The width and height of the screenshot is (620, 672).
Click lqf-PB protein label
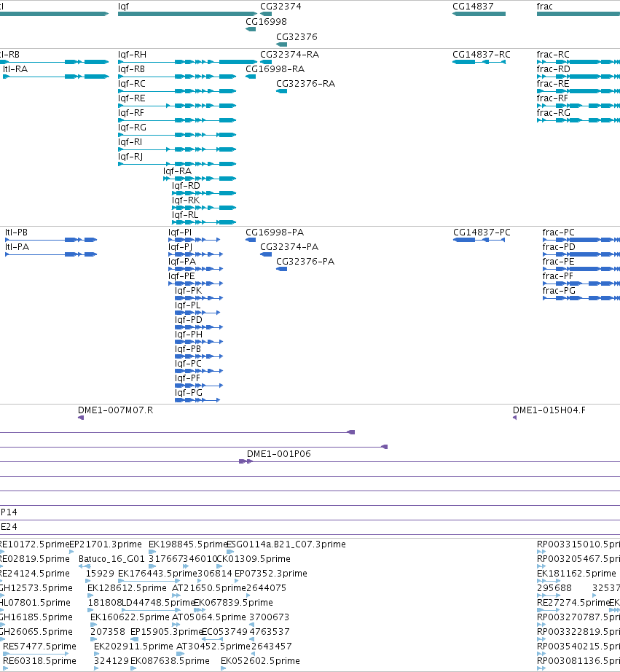[188, 349]
